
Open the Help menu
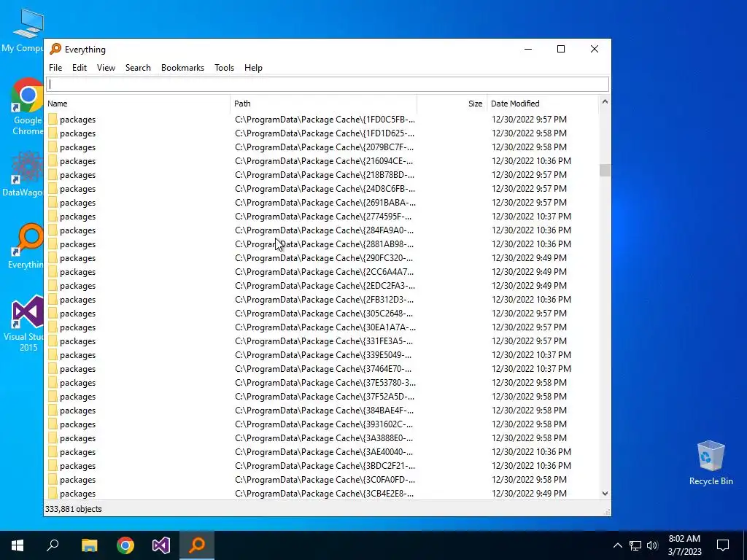coord(253,68)
